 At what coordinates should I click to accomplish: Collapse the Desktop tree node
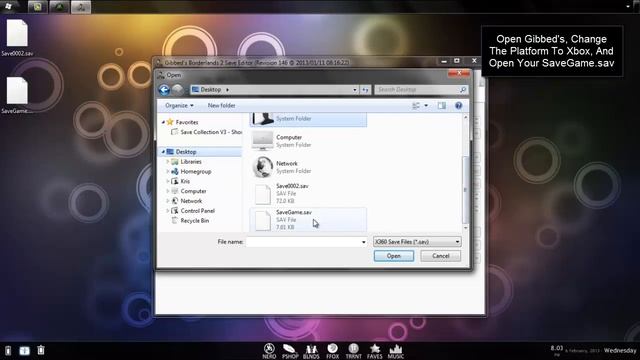pyautogui.click(x=163, y=152)
